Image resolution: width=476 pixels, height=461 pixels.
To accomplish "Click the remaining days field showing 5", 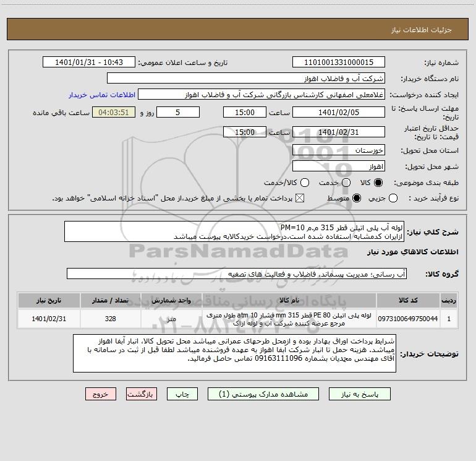I will click(x=178, y=112).
